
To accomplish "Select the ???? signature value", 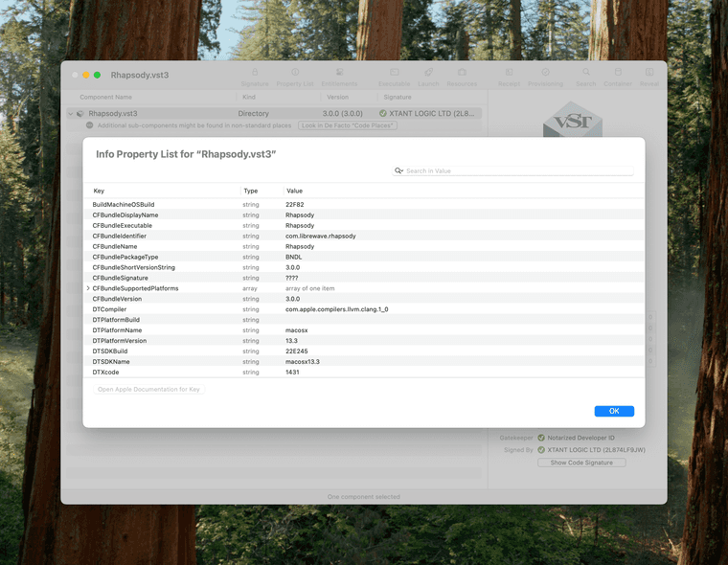I will point(291,278).
